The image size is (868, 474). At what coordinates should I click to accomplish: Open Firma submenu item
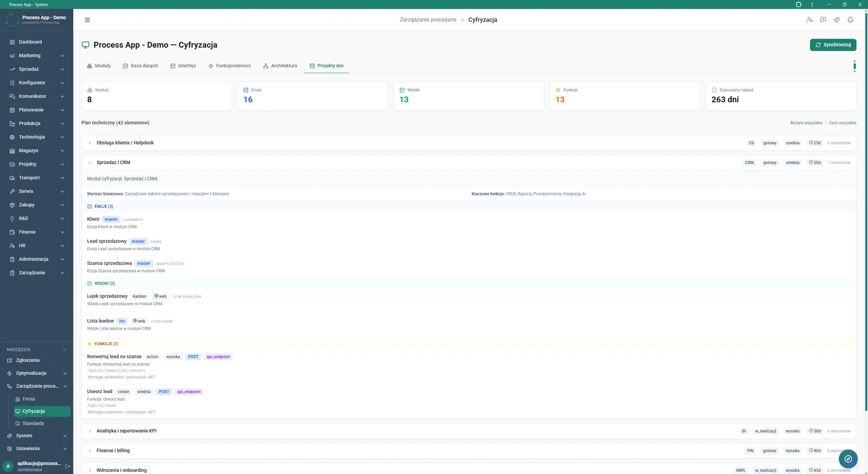(x=29, y=399)
